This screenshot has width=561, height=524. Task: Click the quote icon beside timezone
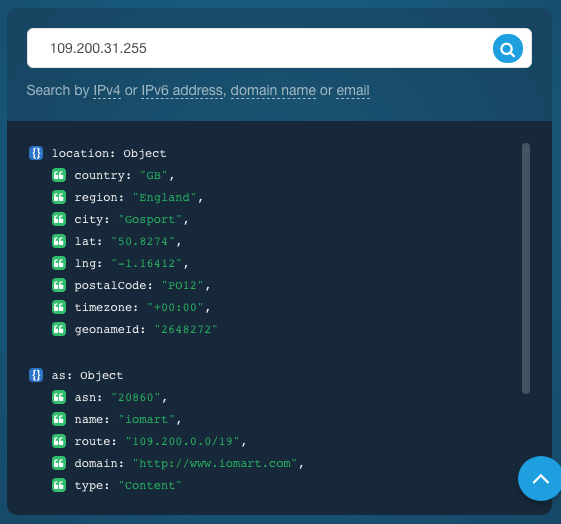coord(59,307)
